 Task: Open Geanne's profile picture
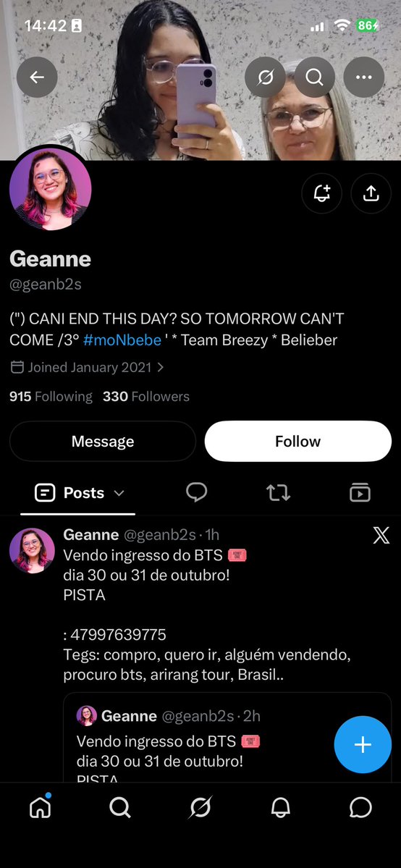click(x=51, y=189)
